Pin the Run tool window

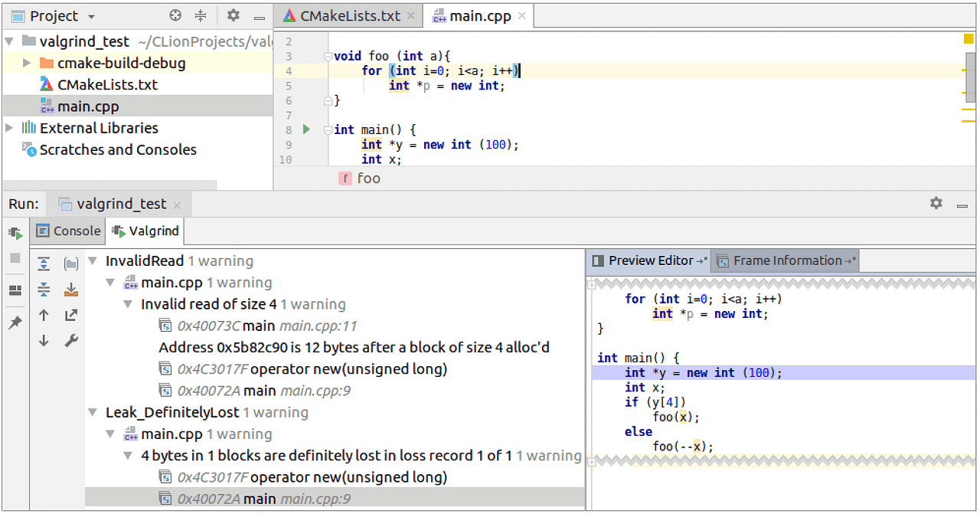(x=14, y=322)
